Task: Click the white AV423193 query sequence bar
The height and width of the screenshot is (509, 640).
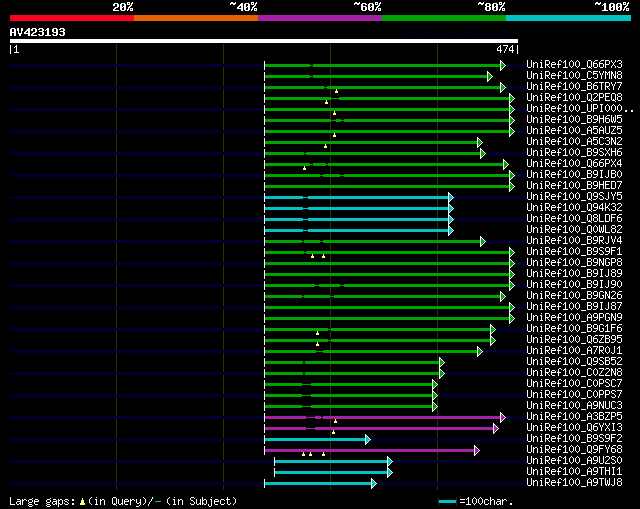Action: pyautogui.click(x=264, y=41)
